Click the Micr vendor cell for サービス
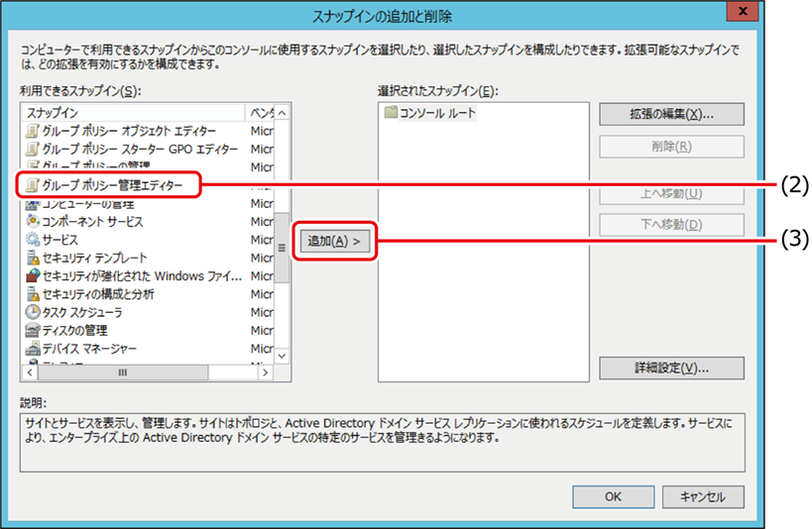812x529 pixels. click(262, 240)
